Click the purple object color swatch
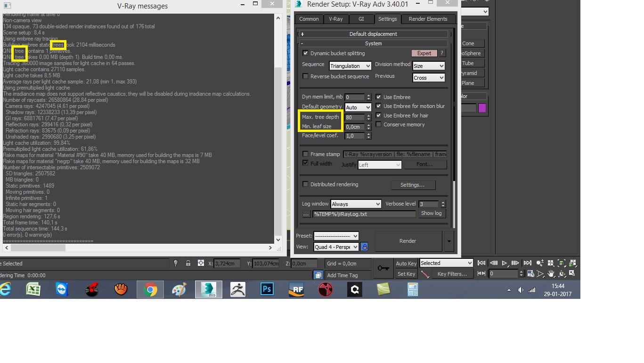The image size is (644, 363). click(482, 108)
